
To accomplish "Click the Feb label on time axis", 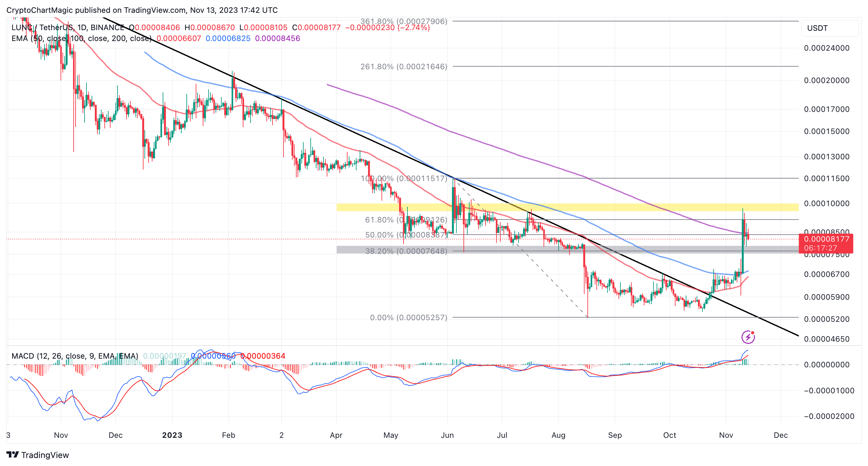I will click(228, 435).
